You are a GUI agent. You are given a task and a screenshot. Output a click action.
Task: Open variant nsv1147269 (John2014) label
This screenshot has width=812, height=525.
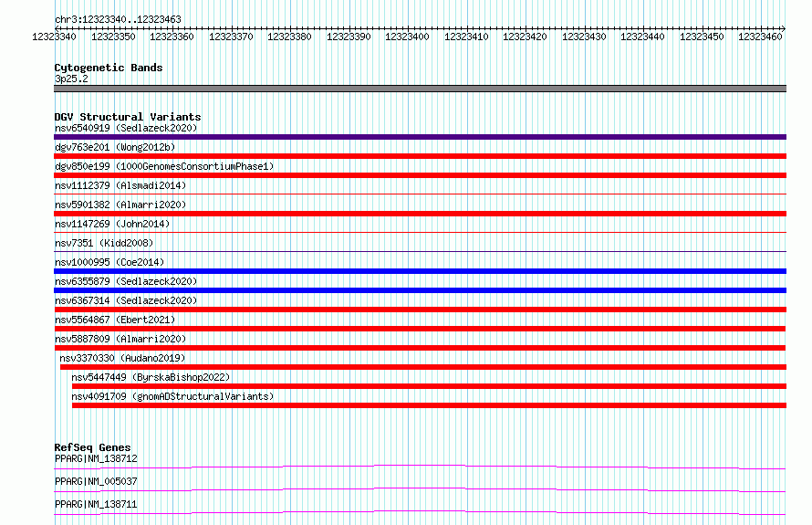112,224
